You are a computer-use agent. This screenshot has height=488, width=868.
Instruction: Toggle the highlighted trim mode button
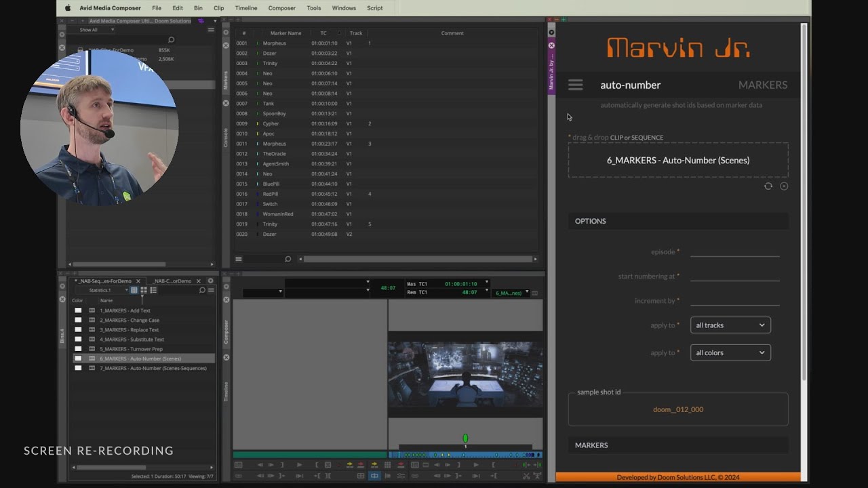(374, 476)
